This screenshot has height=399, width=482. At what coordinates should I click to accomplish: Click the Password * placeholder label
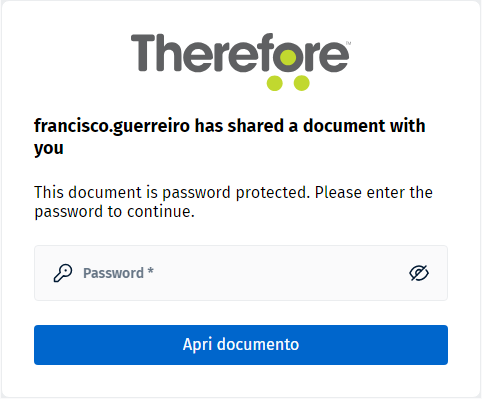118,273
